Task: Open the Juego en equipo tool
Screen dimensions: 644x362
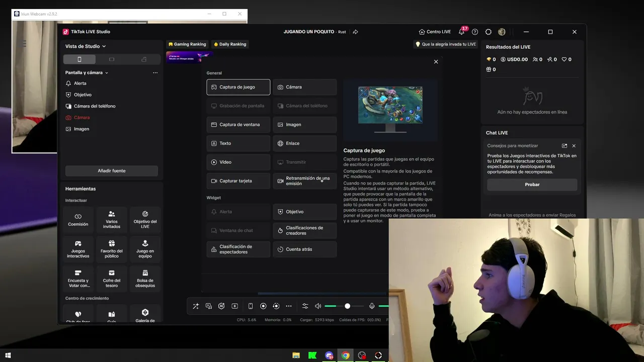Action: tap(145, 249)
